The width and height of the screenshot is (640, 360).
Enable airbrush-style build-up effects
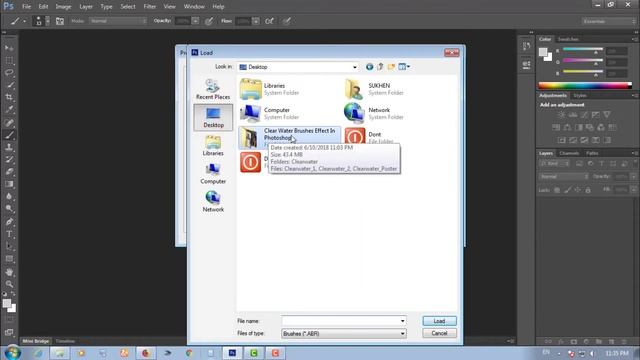click(269, 21)
